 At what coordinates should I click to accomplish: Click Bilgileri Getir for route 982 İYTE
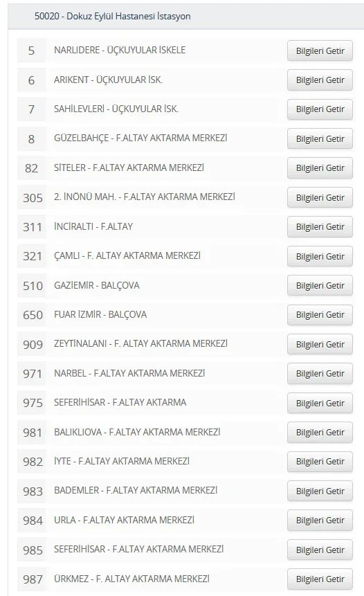click(320, 462)
